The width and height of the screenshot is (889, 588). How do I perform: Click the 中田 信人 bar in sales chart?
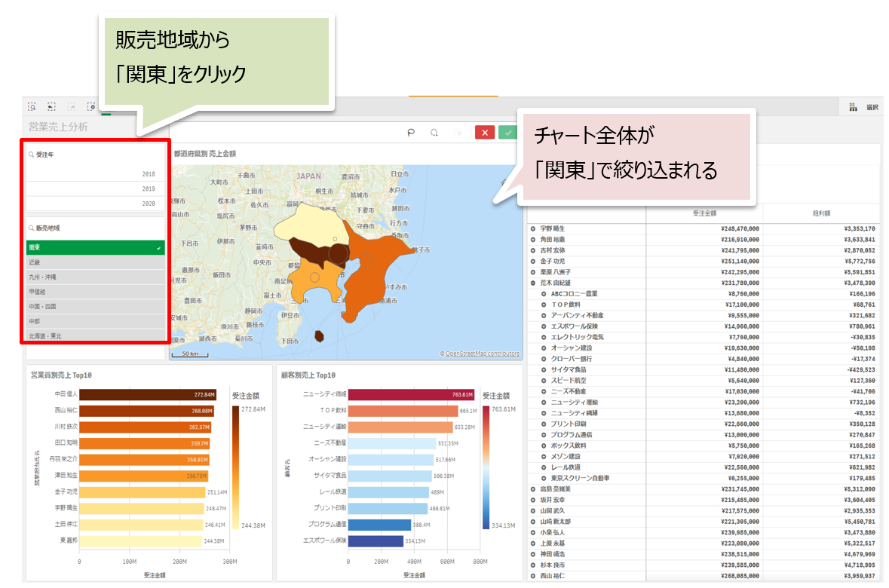tap(147, 394)
